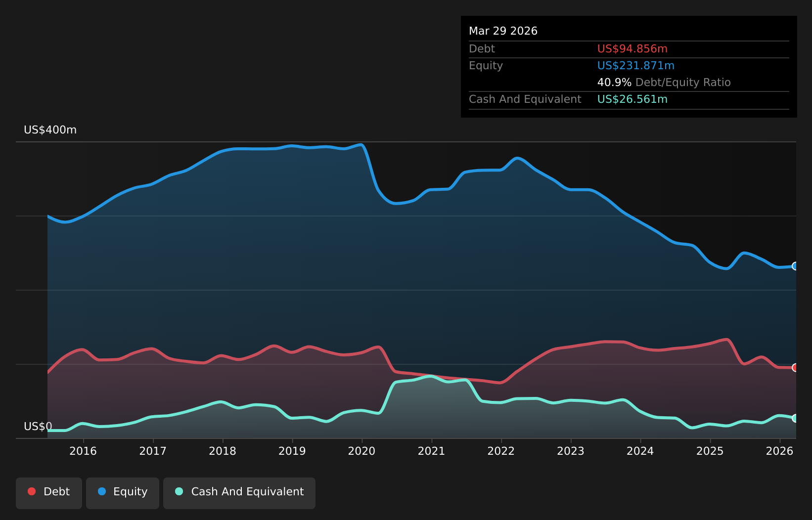Click the 2021 x-axis label
This screenshot has height=520, width=812.
[432, 451]
